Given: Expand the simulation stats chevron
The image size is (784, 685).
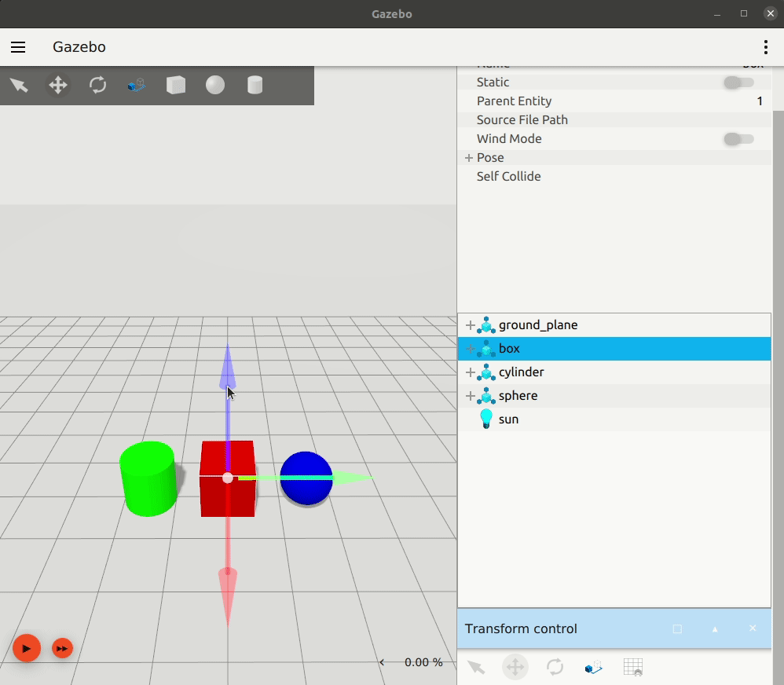Looking at the screenshot, I should [x=382, y=662].
